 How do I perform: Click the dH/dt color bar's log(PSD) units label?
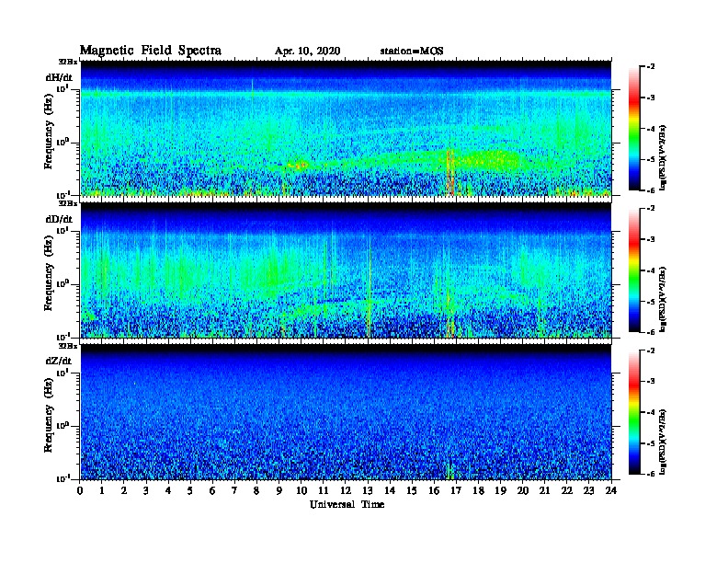[x=664, y=157]
